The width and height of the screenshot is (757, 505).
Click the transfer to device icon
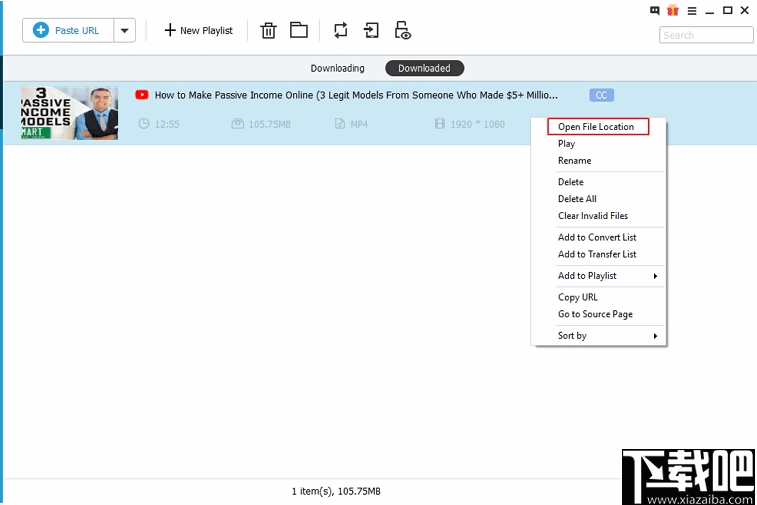(x=372, y=31)
